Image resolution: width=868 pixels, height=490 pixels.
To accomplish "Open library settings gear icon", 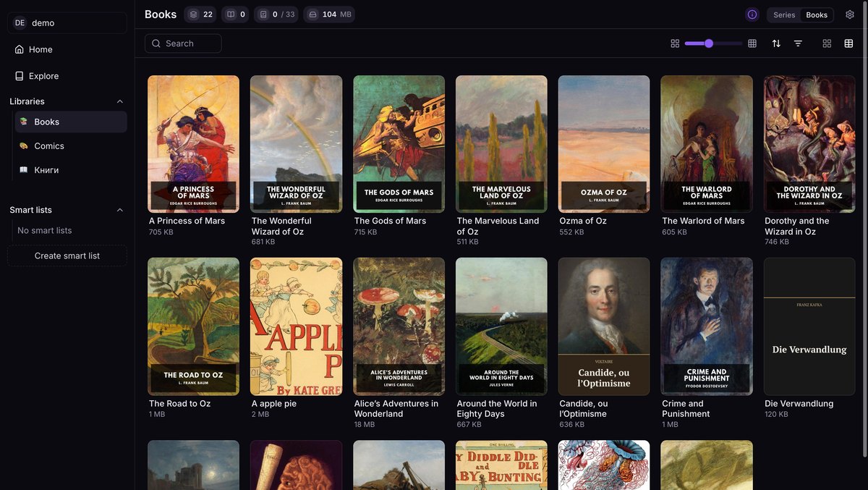I will 850,14.
